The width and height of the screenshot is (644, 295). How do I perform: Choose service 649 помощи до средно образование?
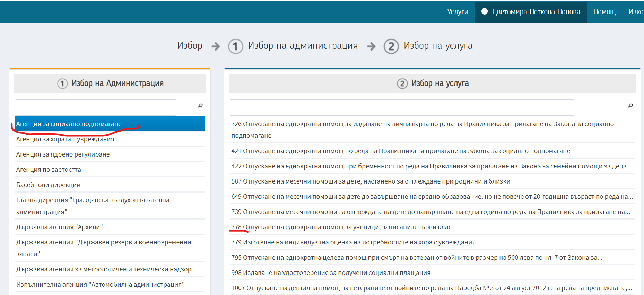pos(432,196)
